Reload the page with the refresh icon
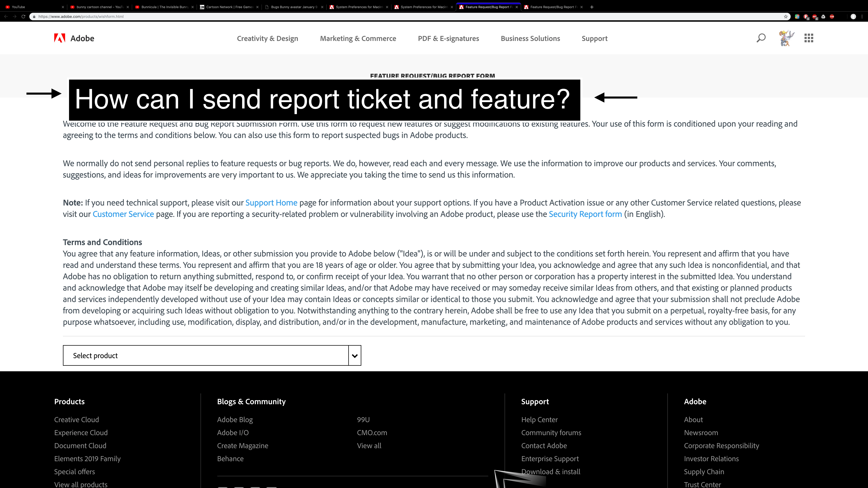The width and height of the screenshot is (868, 488). (23, 17)
